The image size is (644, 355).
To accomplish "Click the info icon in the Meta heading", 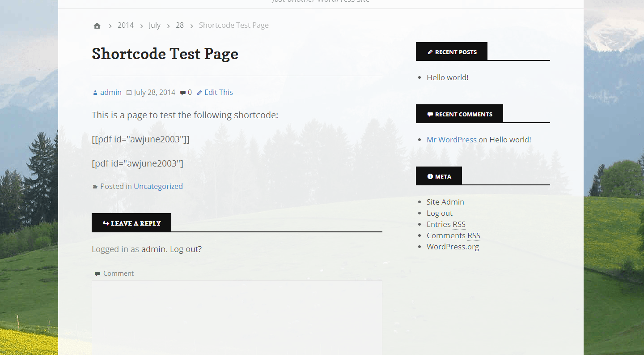I will coord(430,176).
